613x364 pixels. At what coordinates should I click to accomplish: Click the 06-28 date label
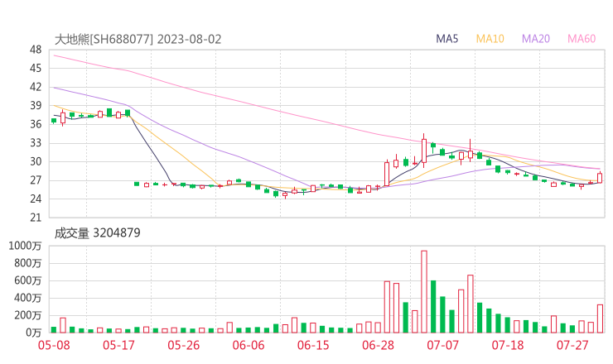[x=378, y=346]
